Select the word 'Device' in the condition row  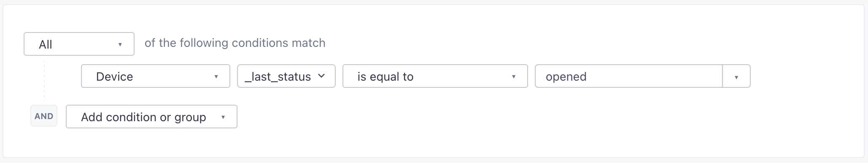coord(115,76)
